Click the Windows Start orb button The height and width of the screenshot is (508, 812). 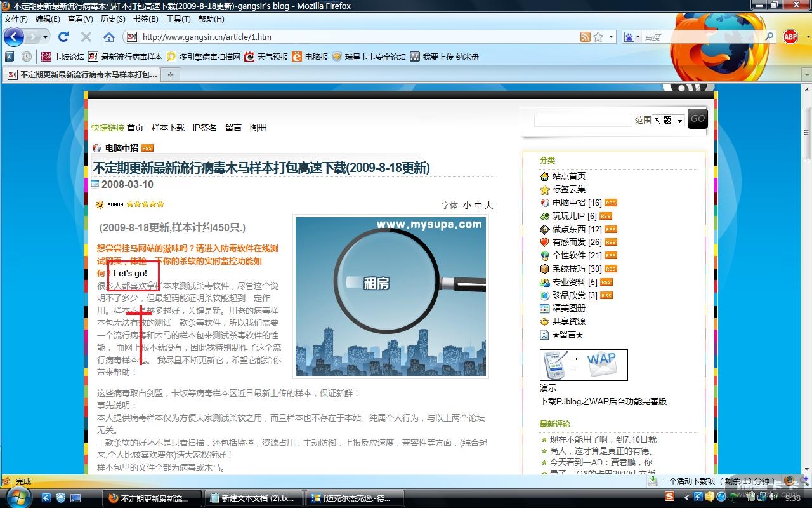16,497
